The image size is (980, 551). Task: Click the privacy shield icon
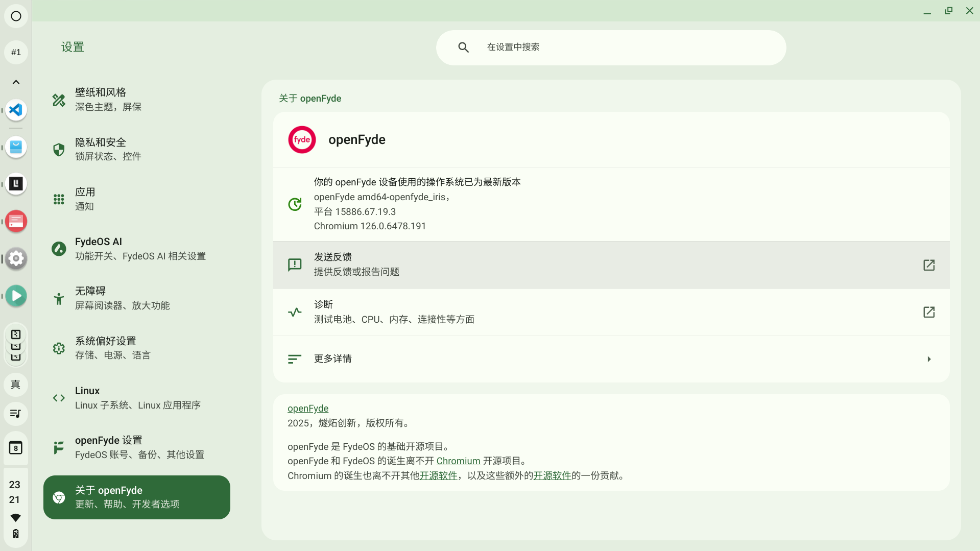coord(59,150)
